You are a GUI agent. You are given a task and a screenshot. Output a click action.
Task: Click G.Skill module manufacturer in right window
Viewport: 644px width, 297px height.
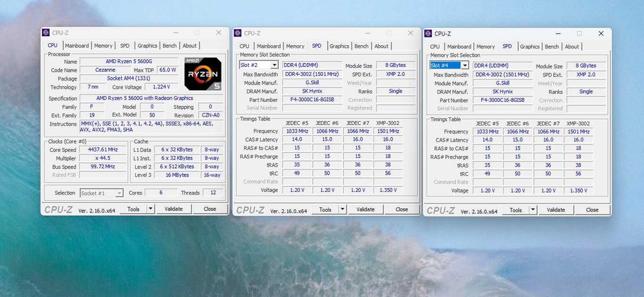click(503, 83)
